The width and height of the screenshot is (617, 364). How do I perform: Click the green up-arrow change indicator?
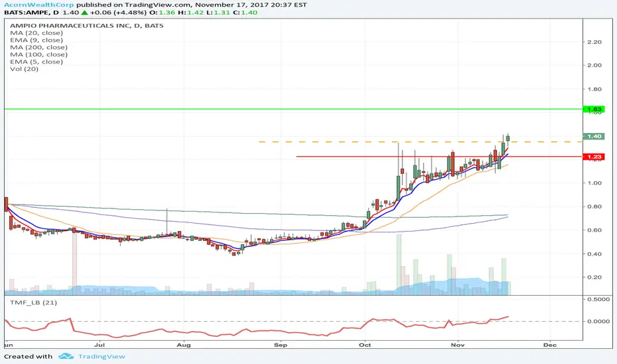pos(84,13)
